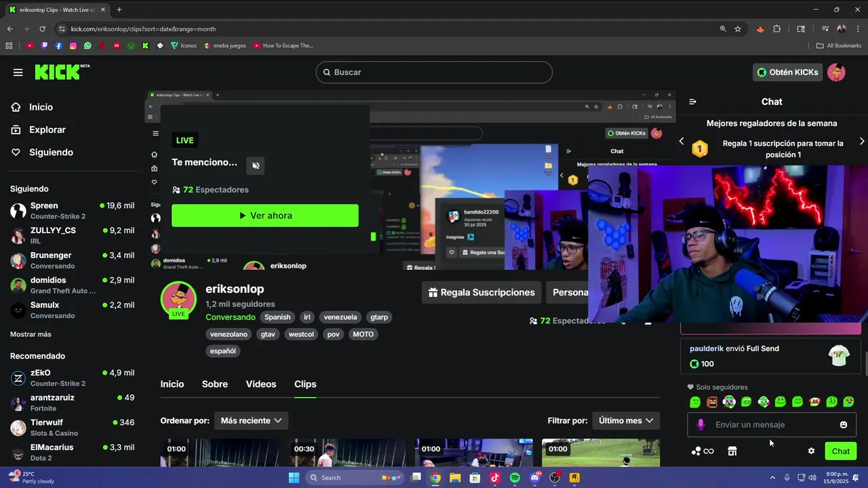Open the Inicio home icon in sidebar
Screen dimensions: 868x488
point(16,107)
